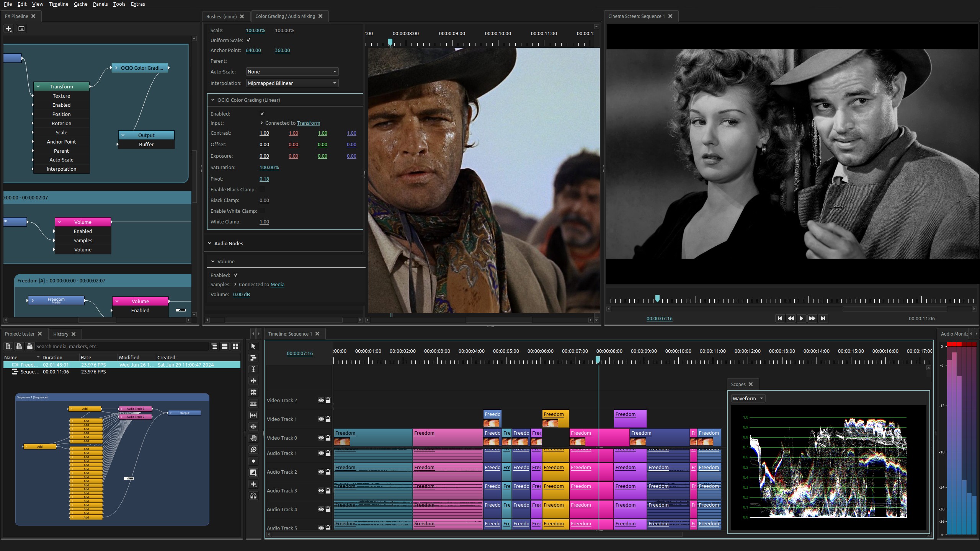Select the Record tool

pos(253,461)
